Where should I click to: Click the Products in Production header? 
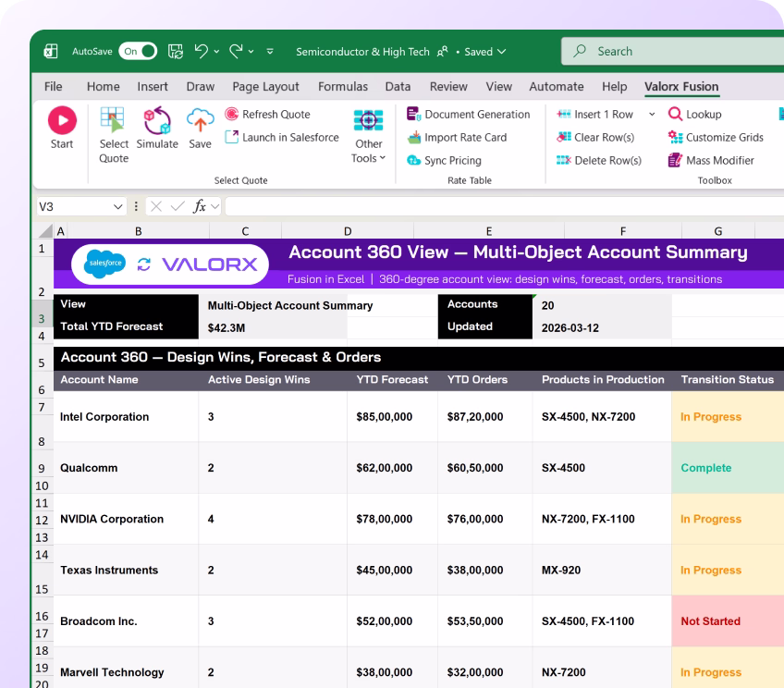click(603, 379)
